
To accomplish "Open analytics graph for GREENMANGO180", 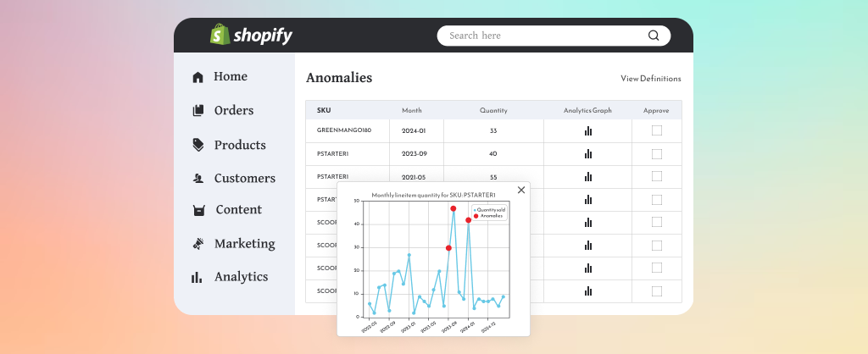I will [587, 131].
